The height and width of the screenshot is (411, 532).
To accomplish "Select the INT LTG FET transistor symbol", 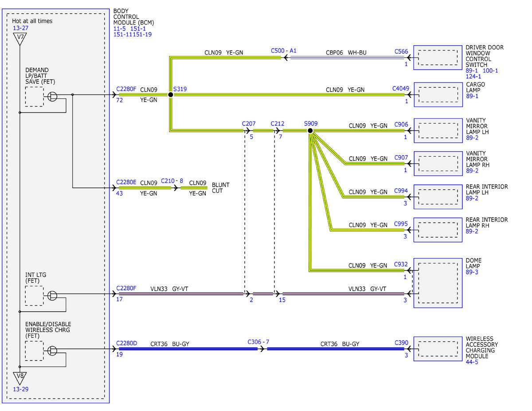I will click(52, 295).
